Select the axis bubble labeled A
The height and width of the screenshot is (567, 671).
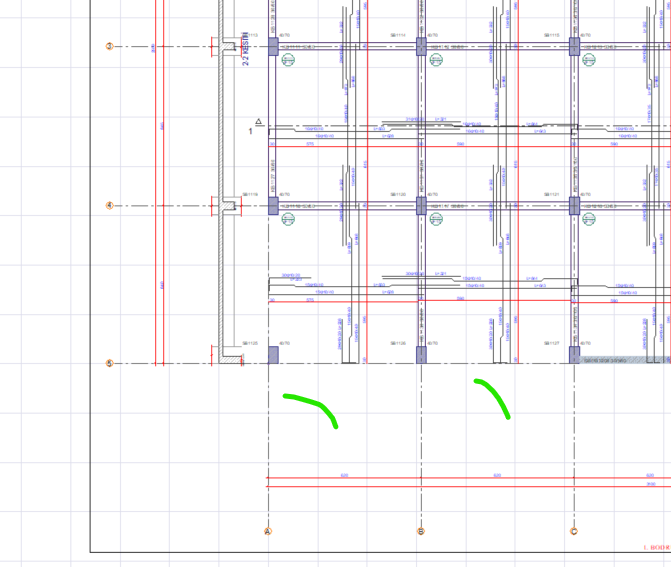[x=268, y=531]
